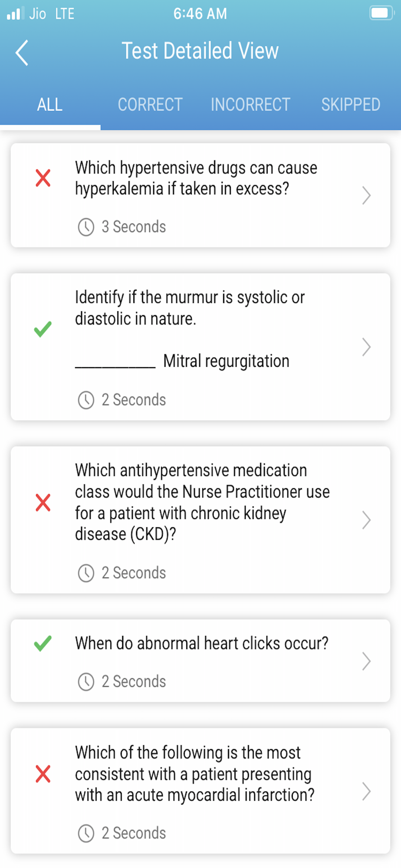Expand the abnormal heart clicks chevron
The width and height of the screenshot is (401, 868).
[366, 661]
